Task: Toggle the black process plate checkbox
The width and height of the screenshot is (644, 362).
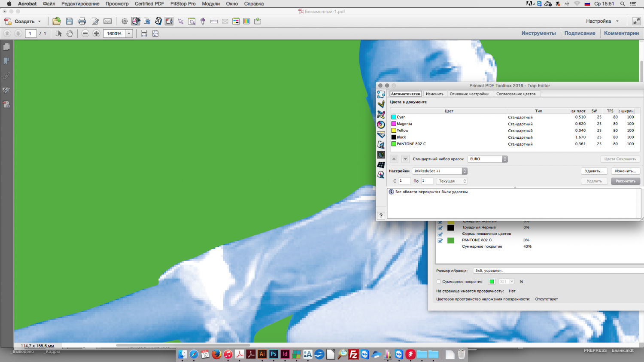Action: 440,228
